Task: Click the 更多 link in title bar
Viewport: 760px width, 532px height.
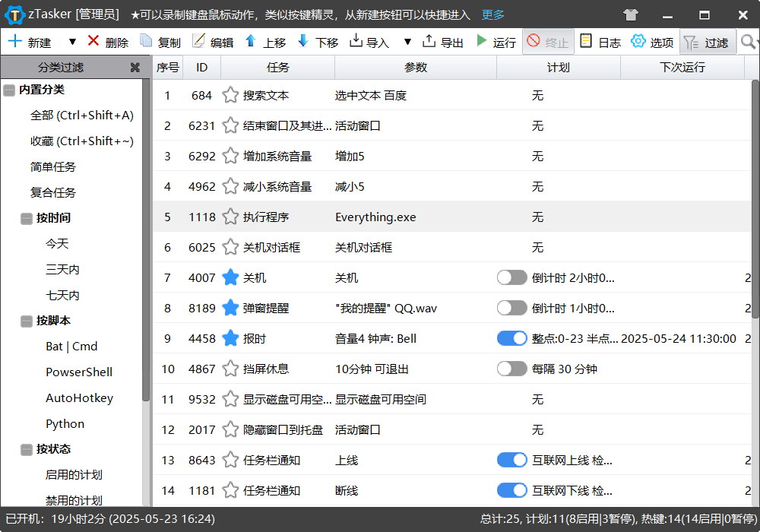Action: 492,14
